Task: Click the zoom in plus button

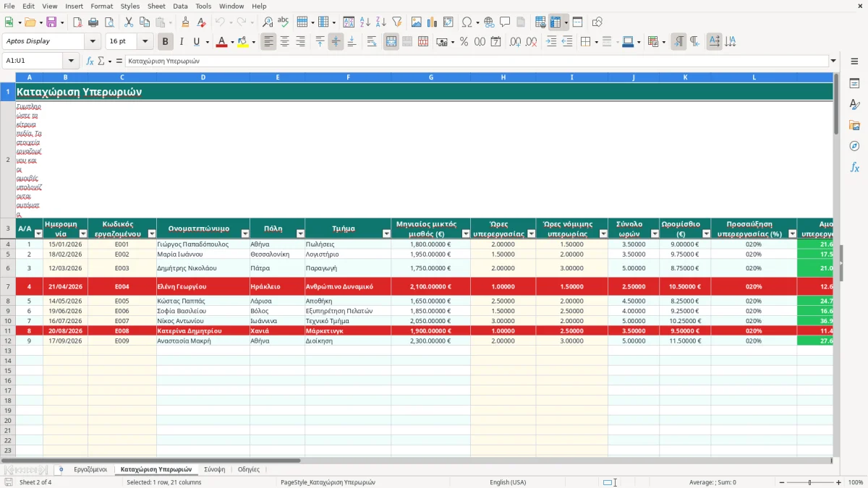Action: tap(839, 482)
